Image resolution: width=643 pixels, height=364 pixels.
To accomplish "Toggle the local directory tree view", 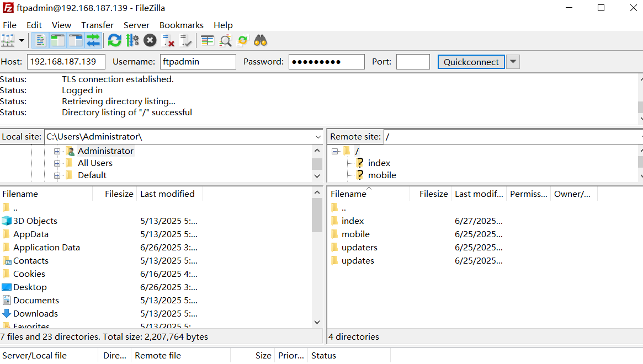I will [x=58, y=41].
